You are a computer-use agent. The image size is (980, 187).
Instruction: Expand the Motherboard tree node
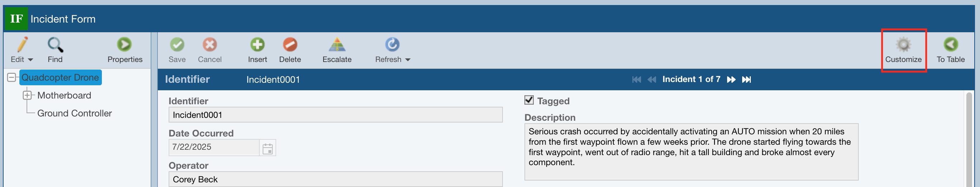27,95
